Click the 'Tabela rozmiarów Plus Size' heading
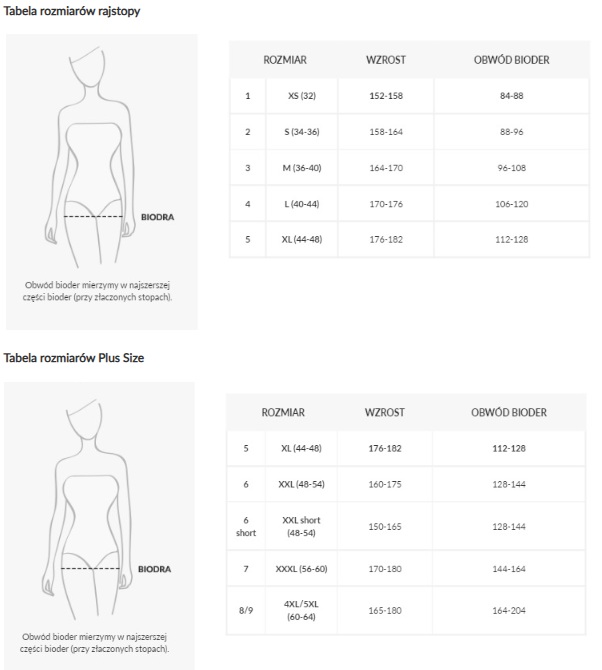 click(x=74, y=357)
